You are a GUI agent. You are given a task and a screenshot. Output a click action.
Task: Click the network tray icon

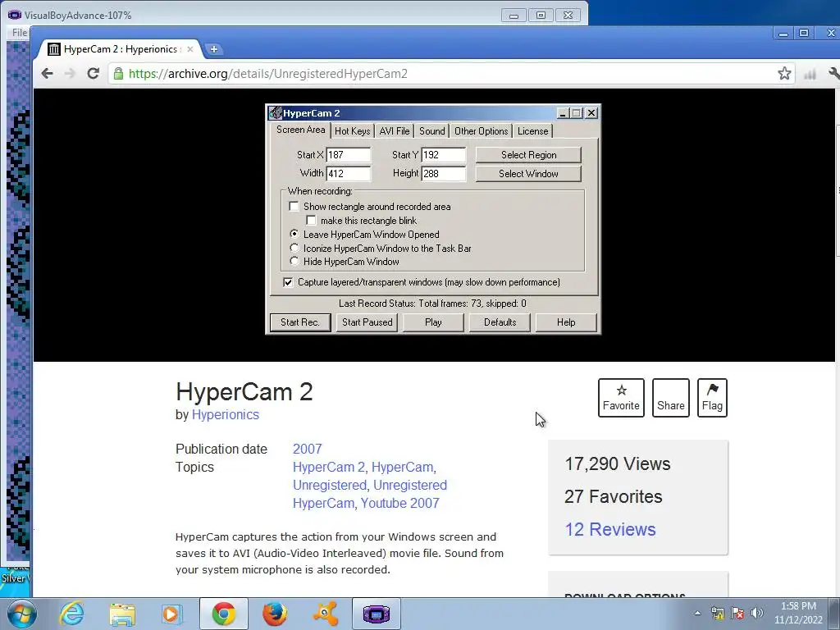tap(717, 613)
